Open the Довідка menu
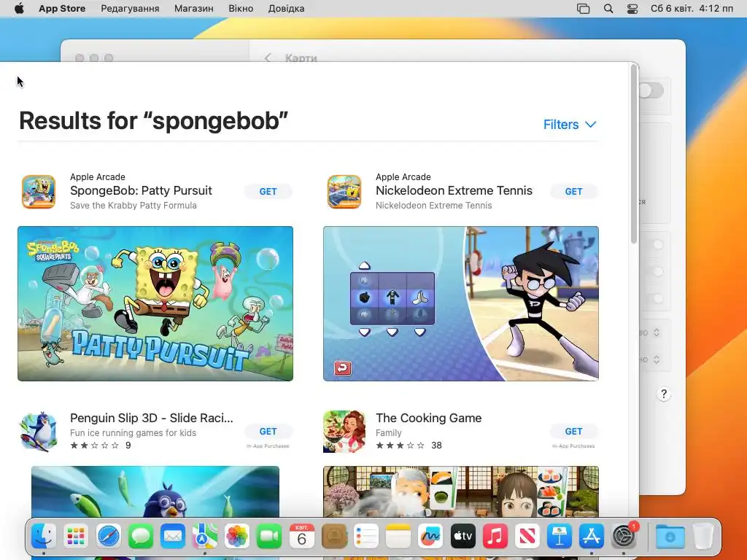 [x=286, y=9]
